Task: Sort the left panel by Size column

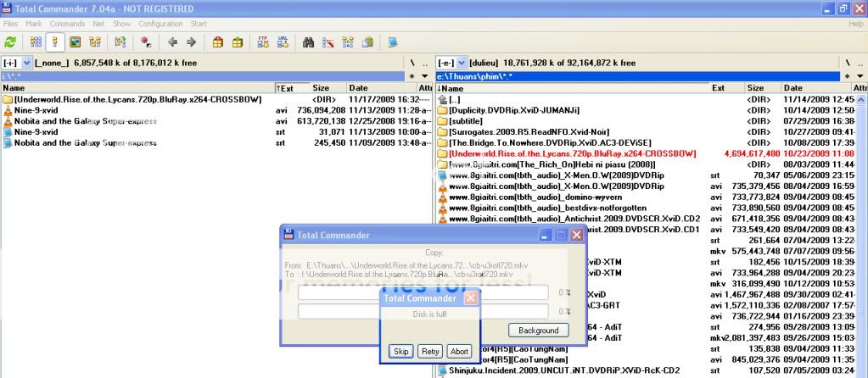Action: point(321,87)
